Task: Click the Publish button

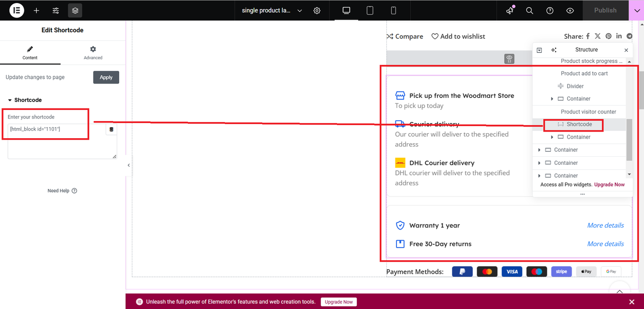Action: (605, 10)
